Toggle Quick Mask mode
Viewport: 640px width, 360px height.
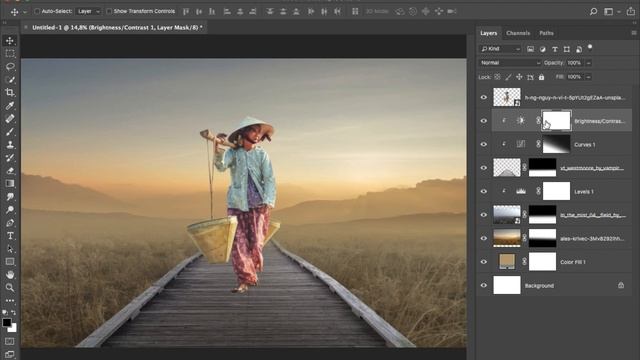10,341
